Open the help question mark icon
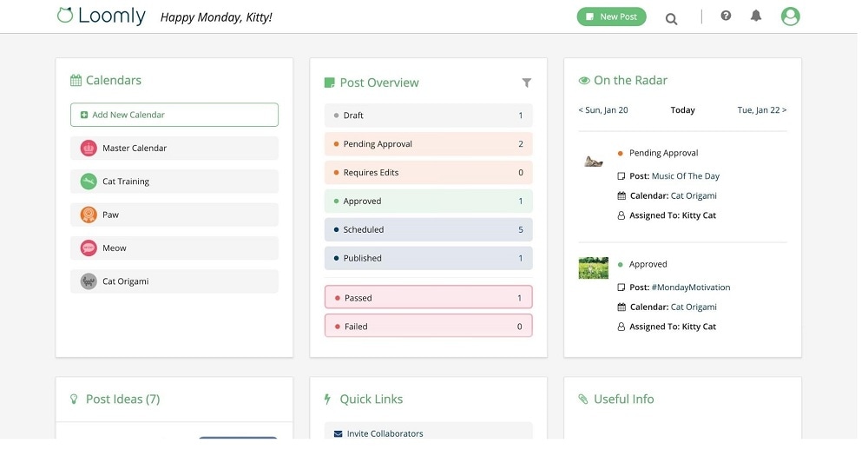The height and width of the screenshot is (456, 868). click(726, 16)
